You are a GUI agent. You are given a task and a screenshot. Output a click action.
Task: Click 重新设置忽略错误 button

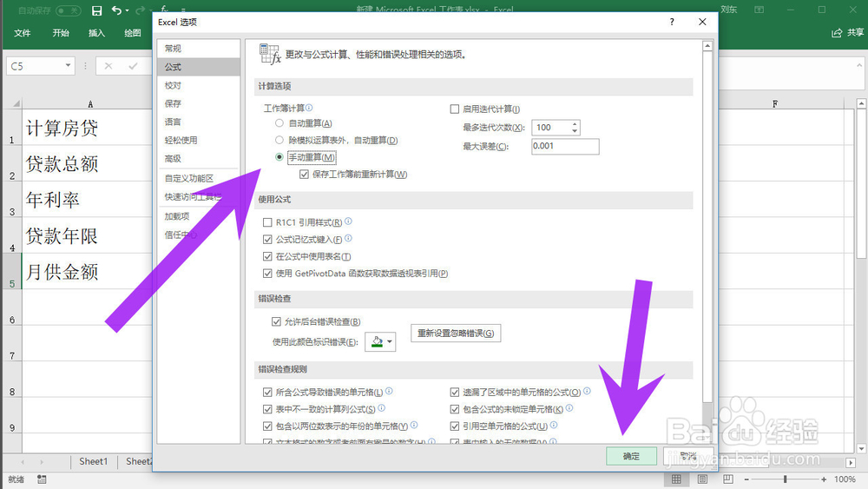coord(456,334)
